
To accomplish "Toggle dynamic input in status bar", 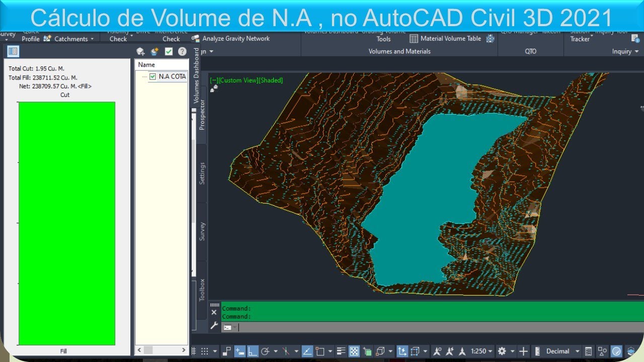I will coord(239,351).
